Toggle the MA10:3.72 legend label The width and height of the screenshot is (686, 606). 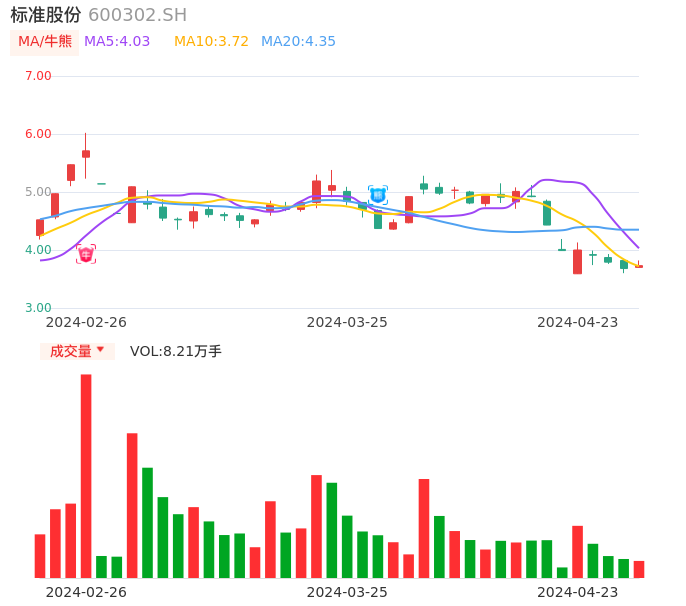tap(211, 42)
